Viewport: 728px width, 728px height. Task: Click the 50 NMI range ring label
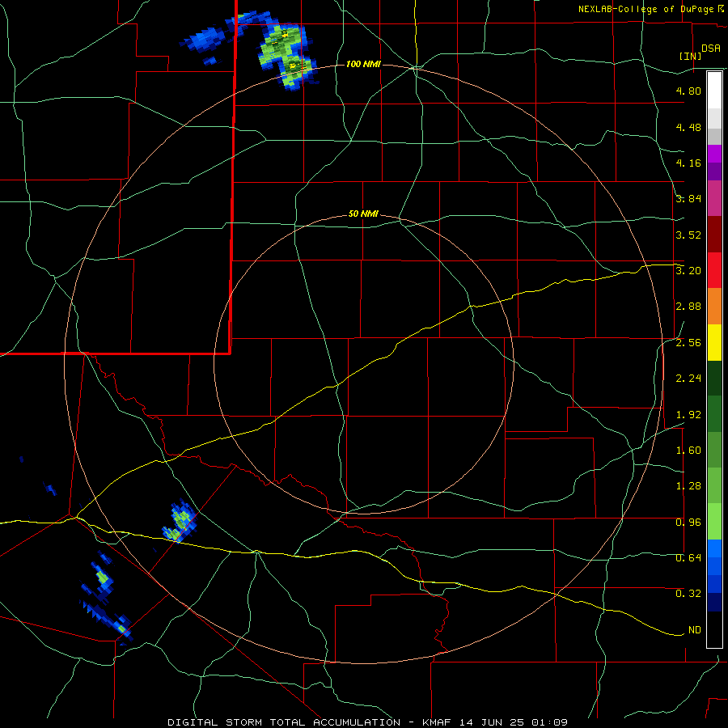click(363, 214)
